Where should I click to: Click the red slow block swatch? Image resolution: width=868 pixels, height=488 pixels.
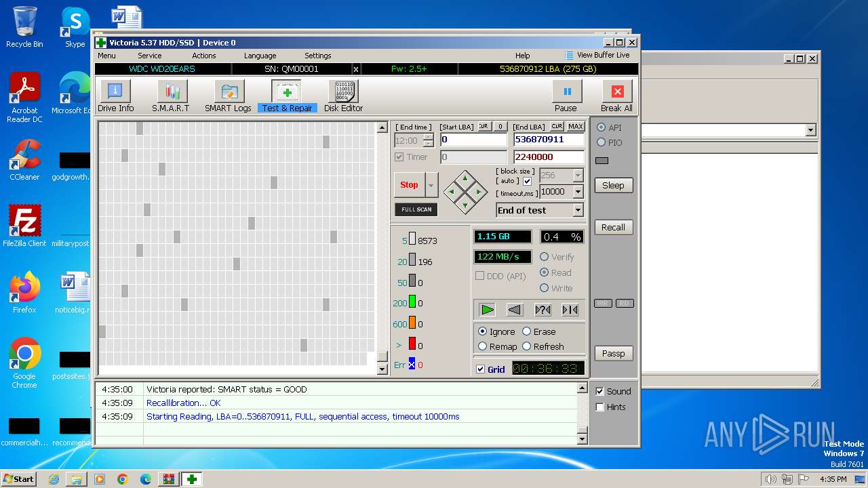click(412, 344)
